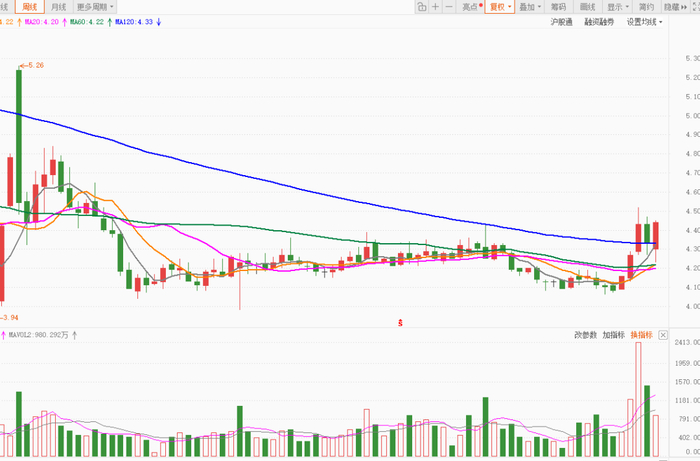The height and width of the screenshot is (461, 700).
Task: Click the magenta up arrow after MA20
Action: tap(65, 22)
